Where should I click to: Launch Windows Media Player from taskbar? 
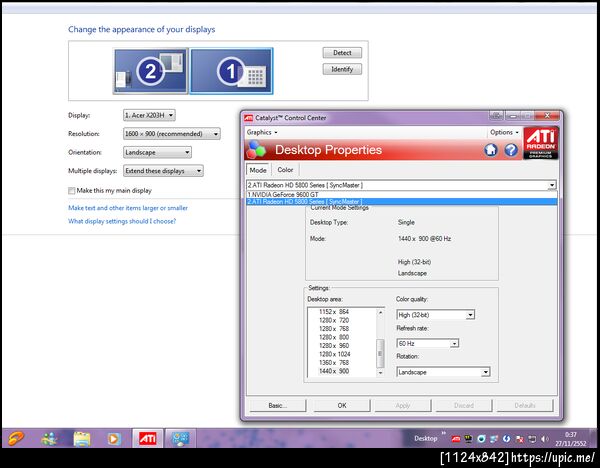pos(114,439)
